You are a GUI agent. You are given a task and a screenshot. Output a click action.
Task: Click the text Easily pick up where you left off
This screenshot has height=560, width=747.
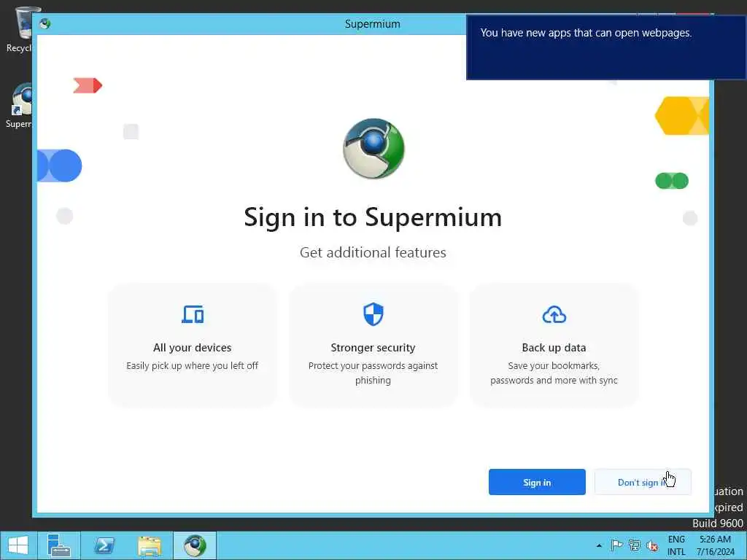click(x=193, y=366)
